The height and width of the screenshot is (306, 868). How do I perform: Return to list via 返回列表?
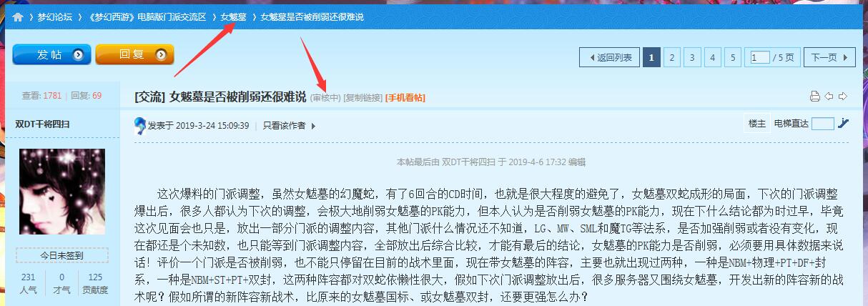(x=608, y=57)
